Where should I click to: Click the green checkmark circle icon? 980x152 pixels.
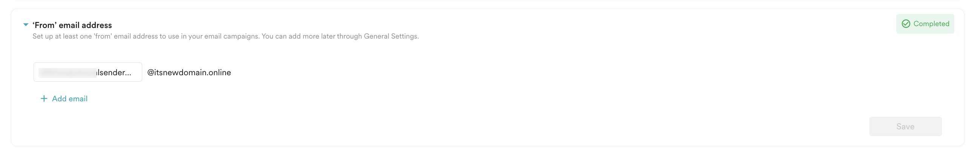(906, 24)
